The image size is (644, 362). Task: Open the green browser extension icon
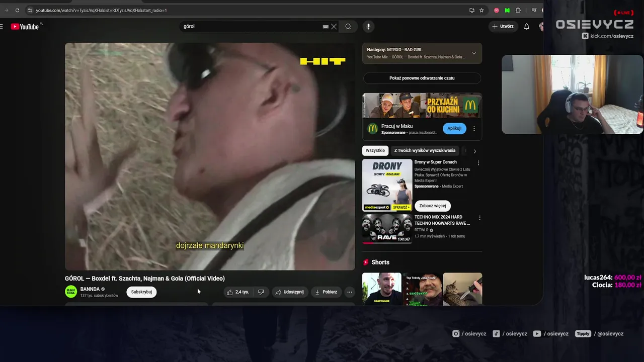(507, 10)
